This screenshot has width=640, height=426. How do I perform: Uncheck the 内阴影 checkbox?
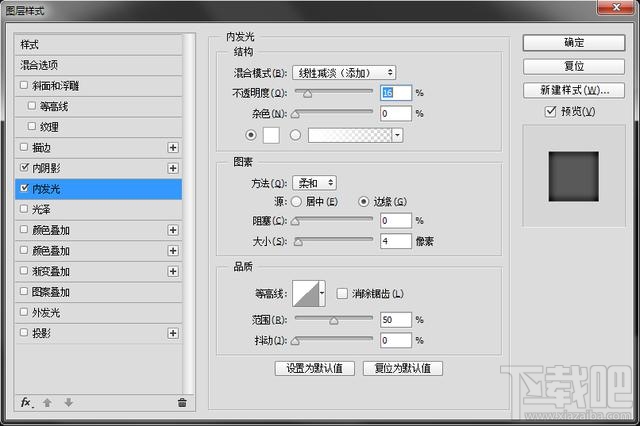(x=24, y=168)
